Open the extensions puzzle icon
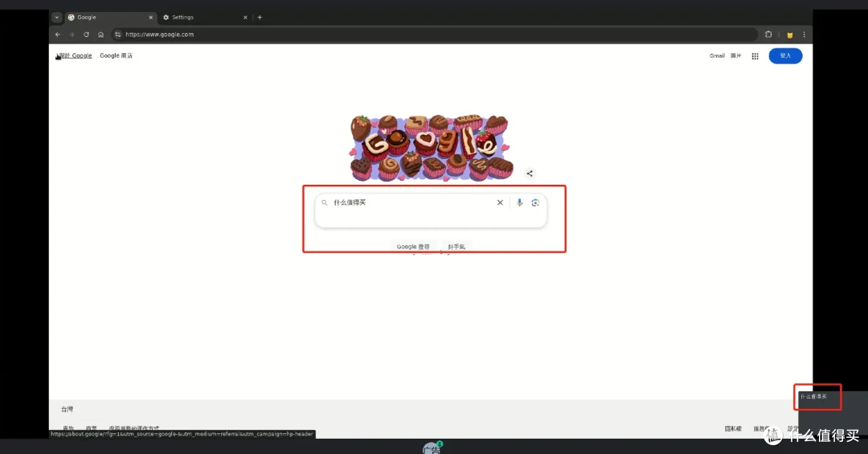 (768, 35)
